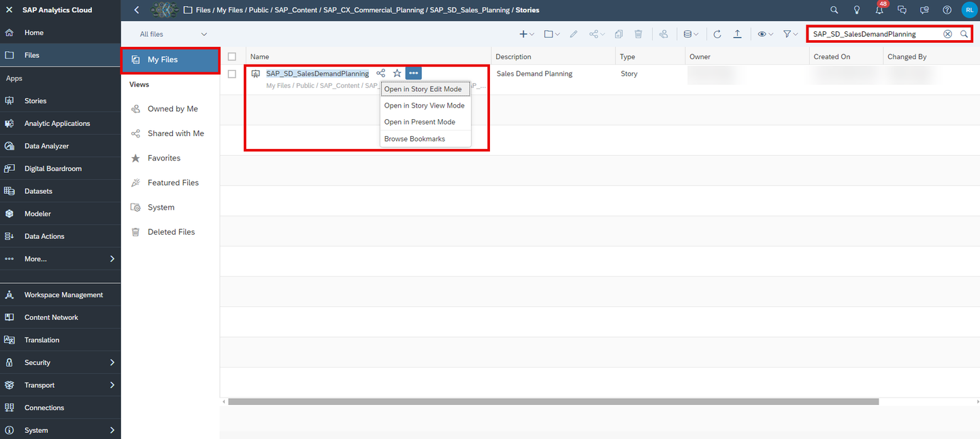Run search with the search field magnifier
The width and height of the screenshot is (980, 439).
964,34
